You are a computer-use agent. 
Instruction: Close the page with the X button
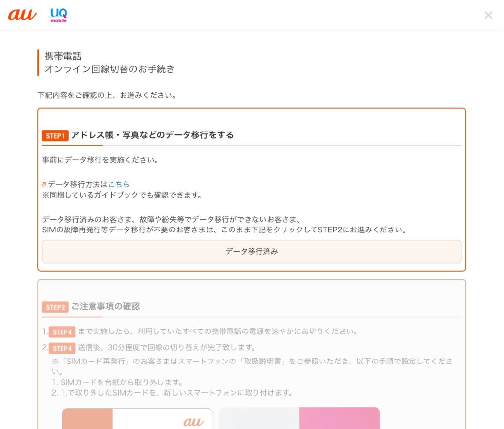click(x=488, y=15)
